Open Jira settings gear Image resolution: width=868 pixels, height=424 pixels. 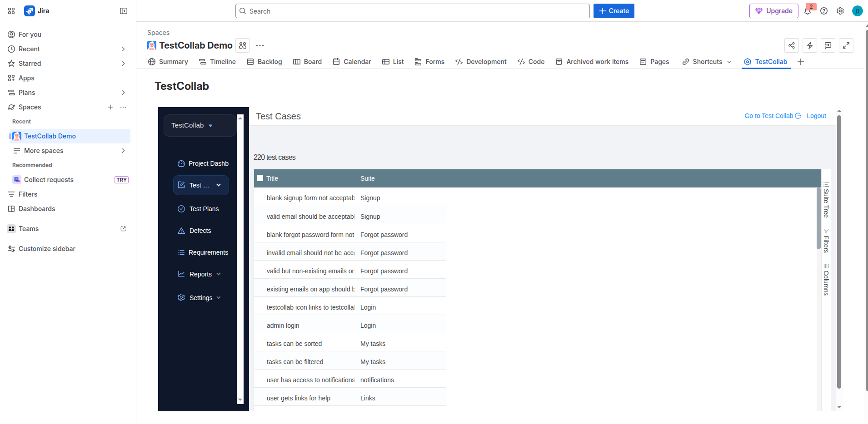(840, 11)
